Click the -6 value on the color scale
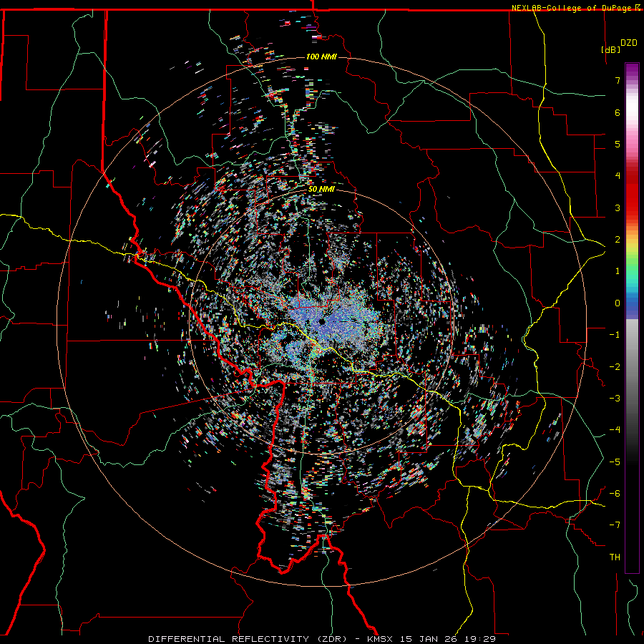 click(615, 493)
